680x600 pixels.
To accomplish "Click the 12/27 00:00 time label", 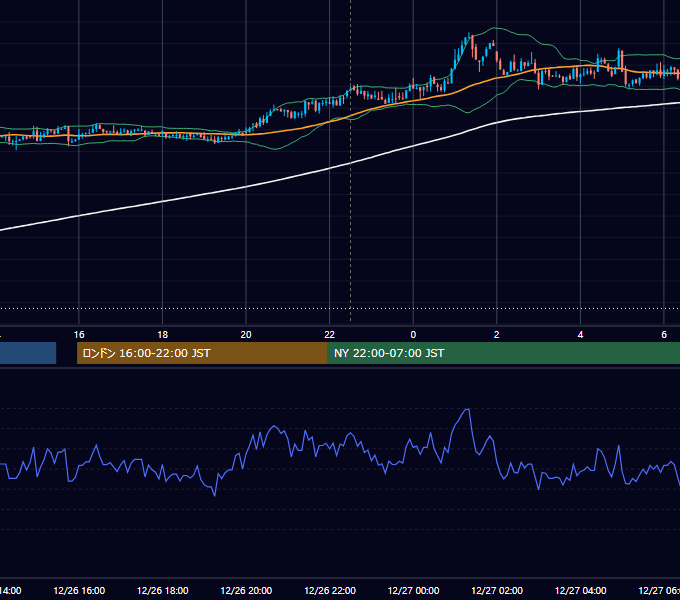I will tap(413, 590).
